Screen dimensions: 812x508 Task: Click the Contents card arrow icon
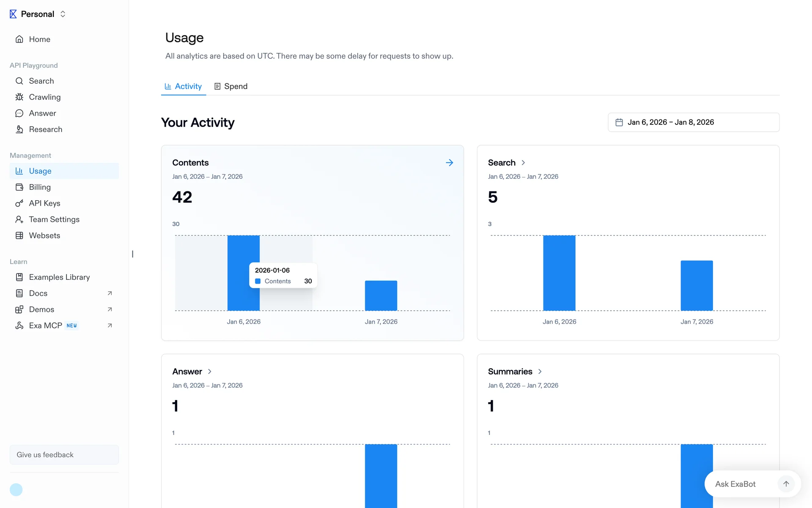(449, 163)
